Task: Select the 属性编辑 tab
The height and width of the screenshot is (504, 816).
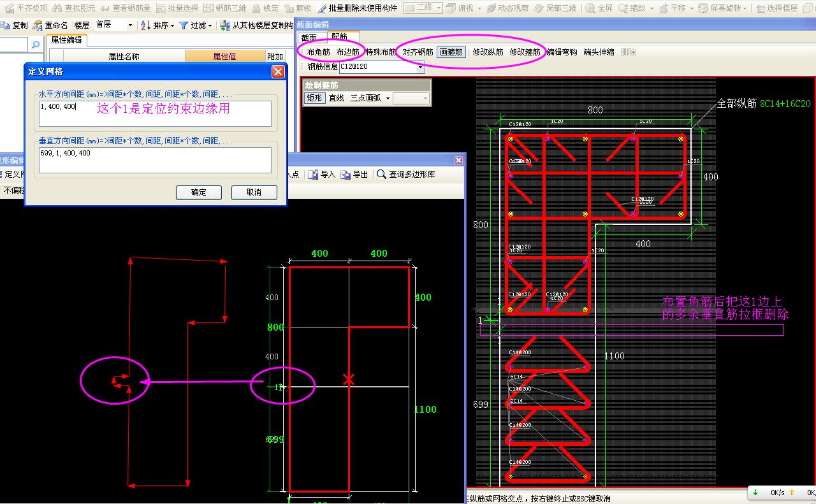Action: [66, 40]
